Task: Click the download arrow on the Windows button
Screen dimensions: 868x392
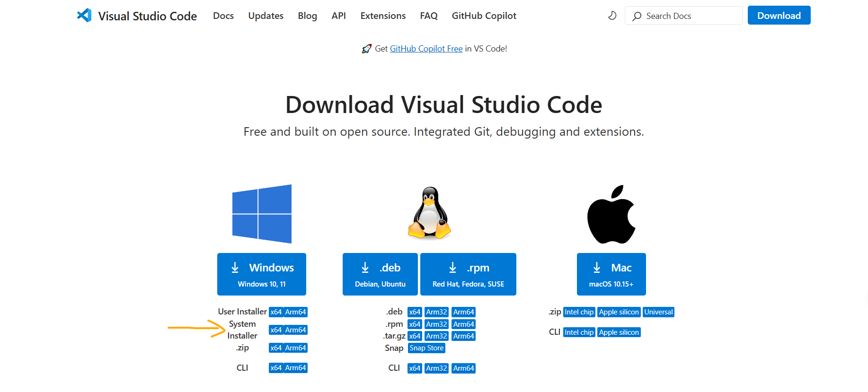Action: tap(235, 268)
